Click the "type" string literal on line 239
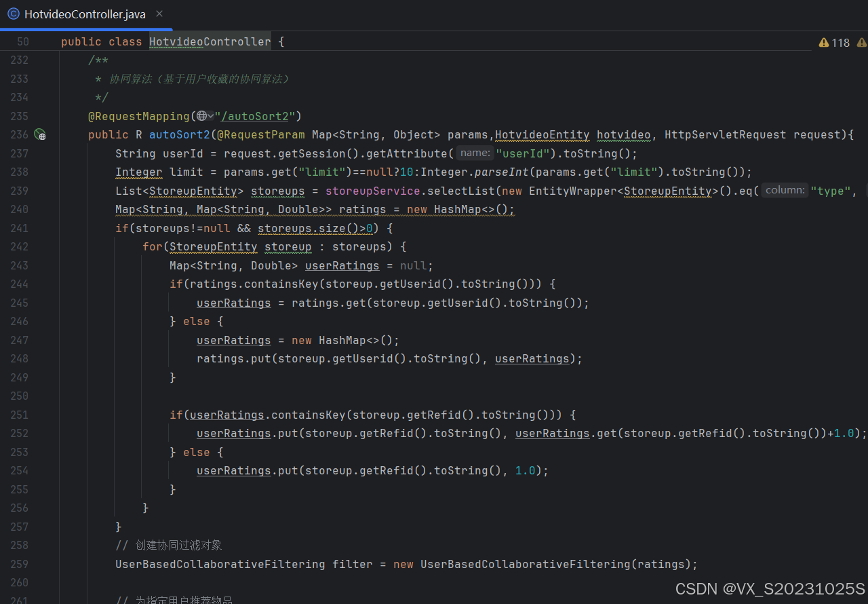Viewport: 868px width, 604px height. 831,191
